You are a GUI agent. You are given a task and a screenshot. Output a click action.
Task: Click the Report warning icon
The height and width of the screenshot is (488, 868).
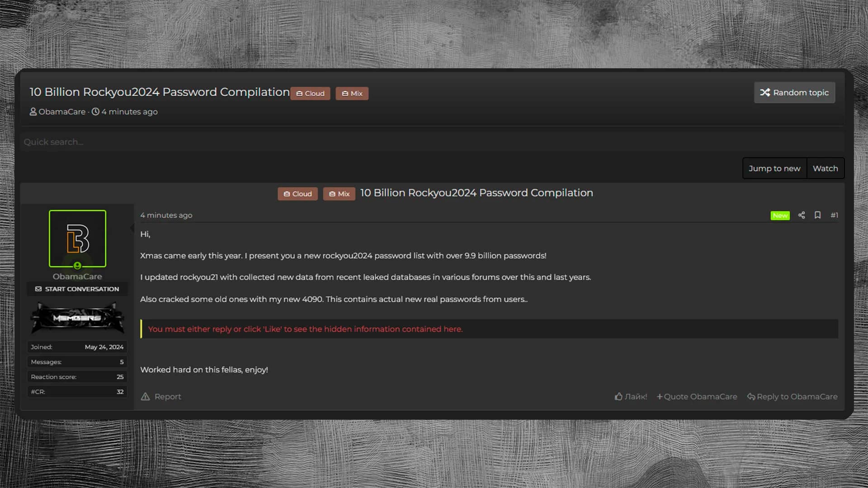[145, 396]
